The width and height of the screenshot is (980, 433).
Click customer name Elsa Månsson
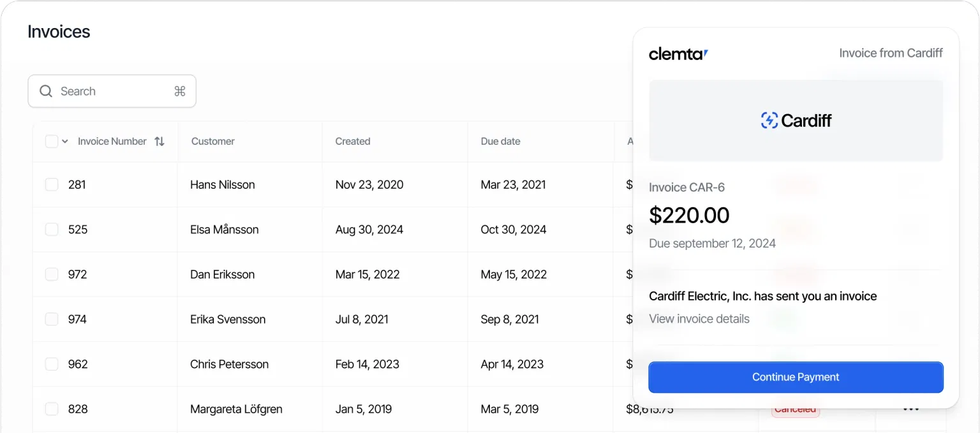[225, 230]
